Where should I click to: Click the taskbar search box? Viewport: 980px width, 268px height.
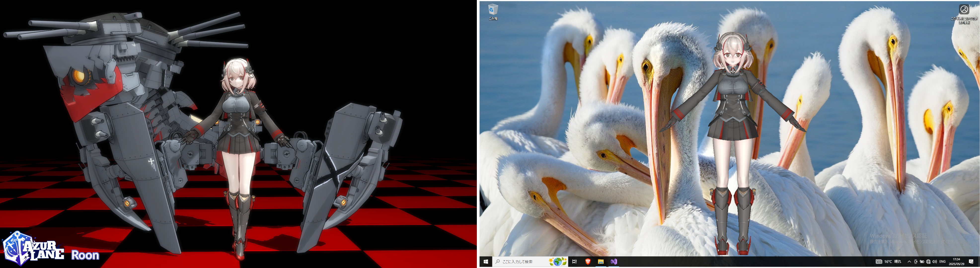[x=530, y=262]
